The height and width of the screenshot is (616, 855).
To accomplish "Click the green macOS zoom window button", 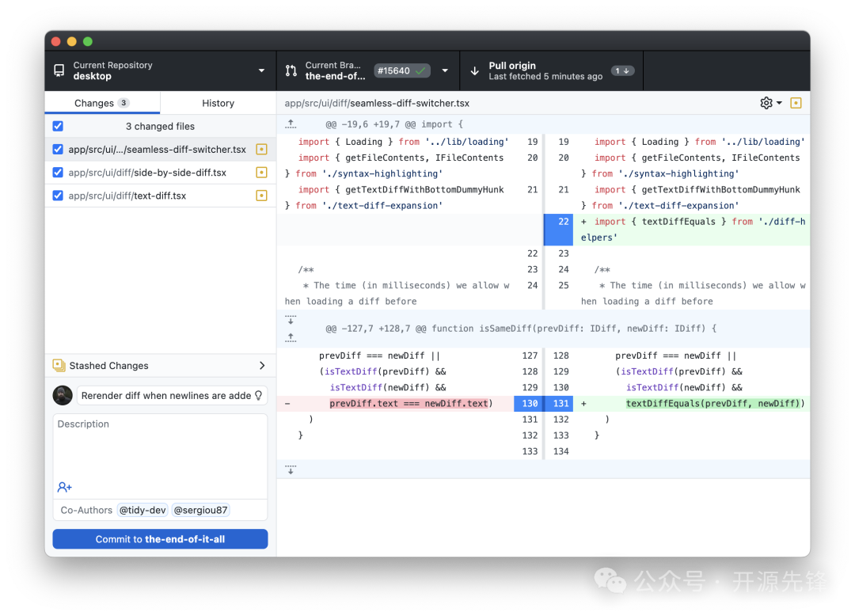I will click(88, 41).
